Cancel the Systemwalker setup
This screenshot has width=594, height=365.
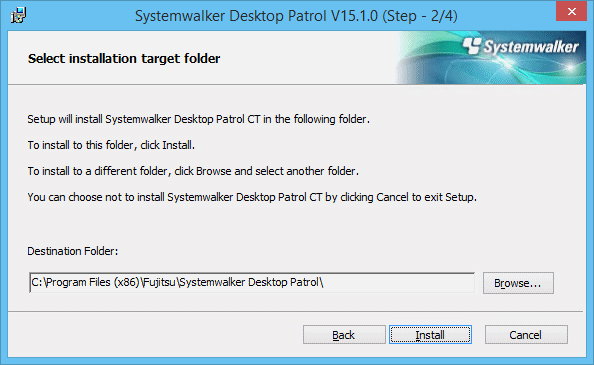(x=526, y=335)
